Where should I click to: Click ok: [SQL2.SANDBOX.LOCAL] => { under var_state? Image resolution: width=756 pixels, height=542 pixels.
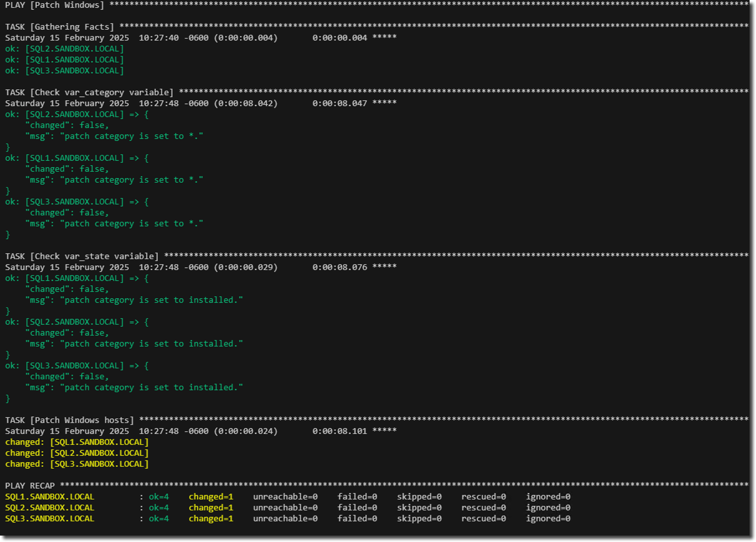click(x=77, y=322)
